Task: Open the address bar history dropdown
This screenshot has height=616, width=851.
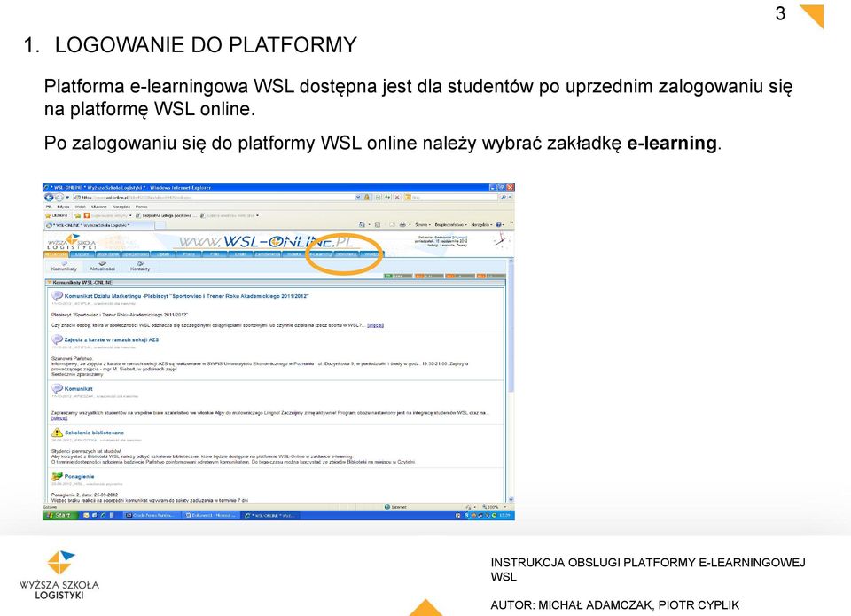Action: coord(358,197)
